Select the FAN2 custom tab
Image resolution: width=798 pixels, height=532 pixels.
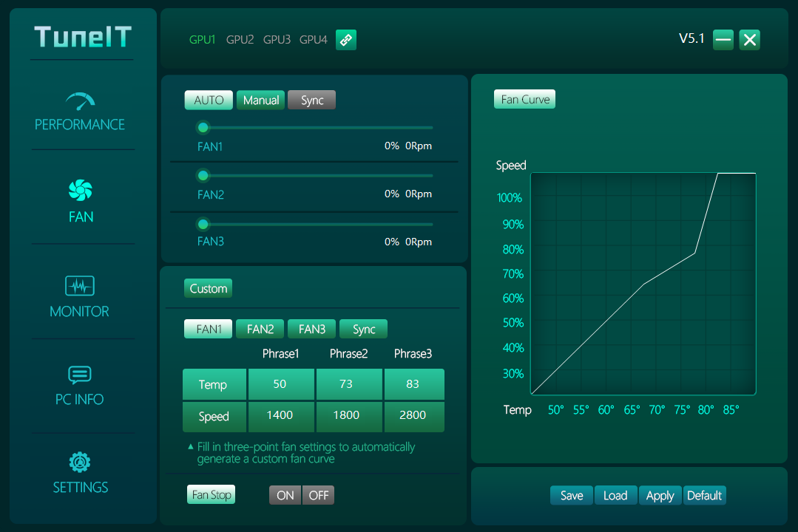point(260,329)
